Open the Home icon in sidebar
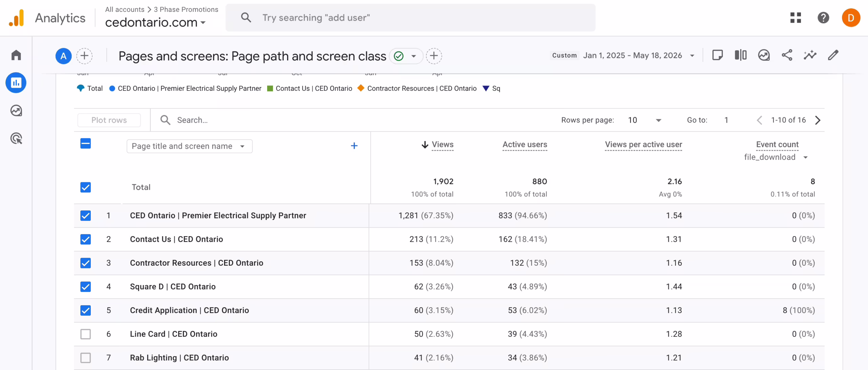The image size is (868, 370). [16, 55]
